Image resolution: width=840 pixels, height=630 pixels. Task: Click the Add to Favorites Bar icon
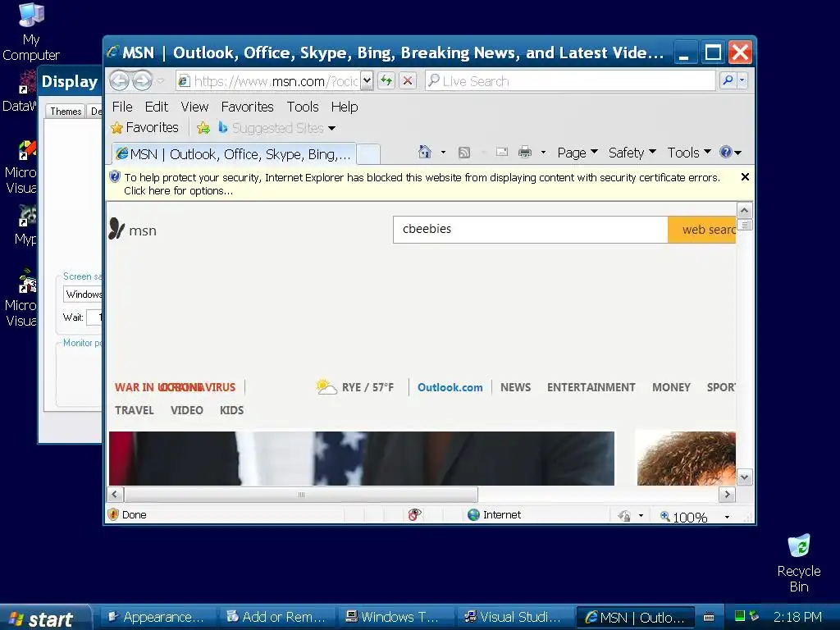(x=203, y=127)
